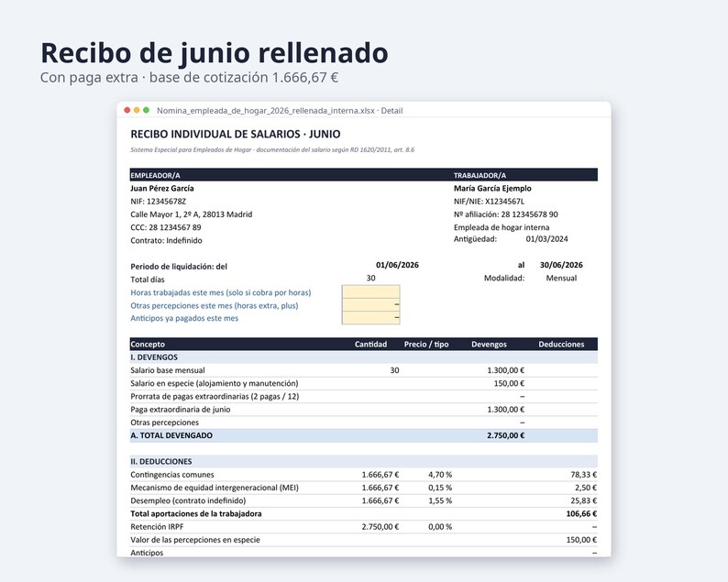Click the 'Retención IRPF' base 2.750,00 €
Image resolution: width=728 pixels, height=582 pixels.
tap(381, 527)
